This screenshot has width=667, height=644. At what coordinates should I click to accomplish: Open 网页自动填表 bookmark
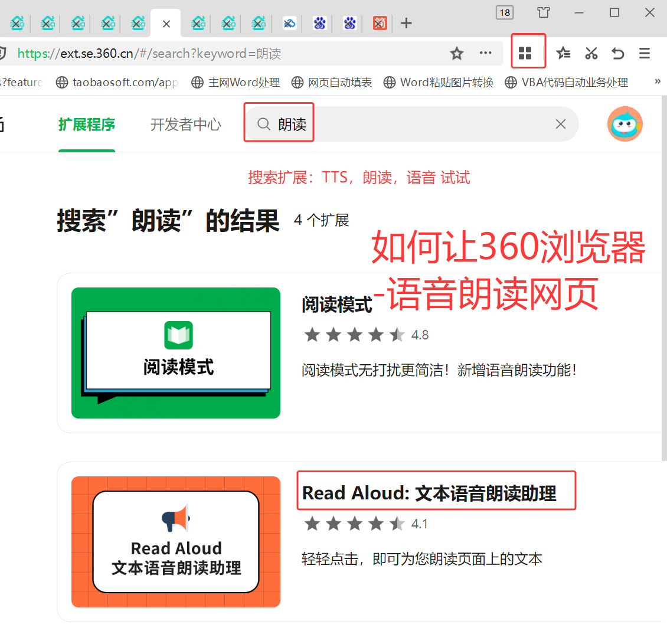(x=332, y=82)
